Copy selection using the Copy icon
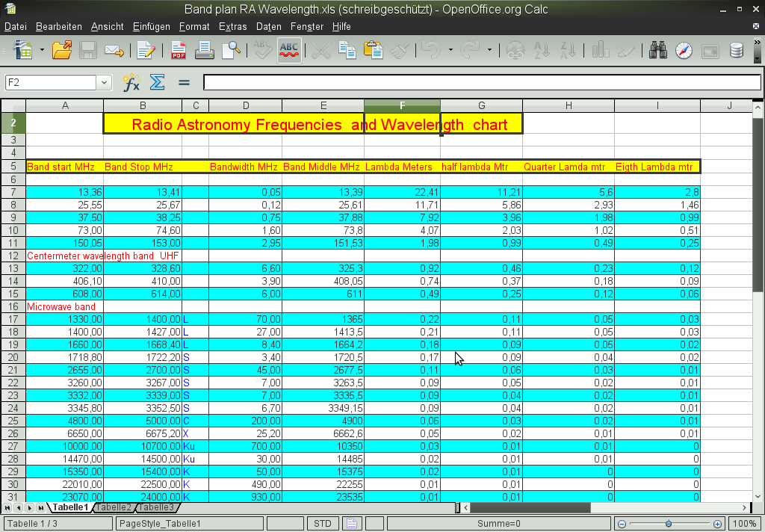Image resolution: width=765 pixels, height=532 pixels. tap(347, 51)
